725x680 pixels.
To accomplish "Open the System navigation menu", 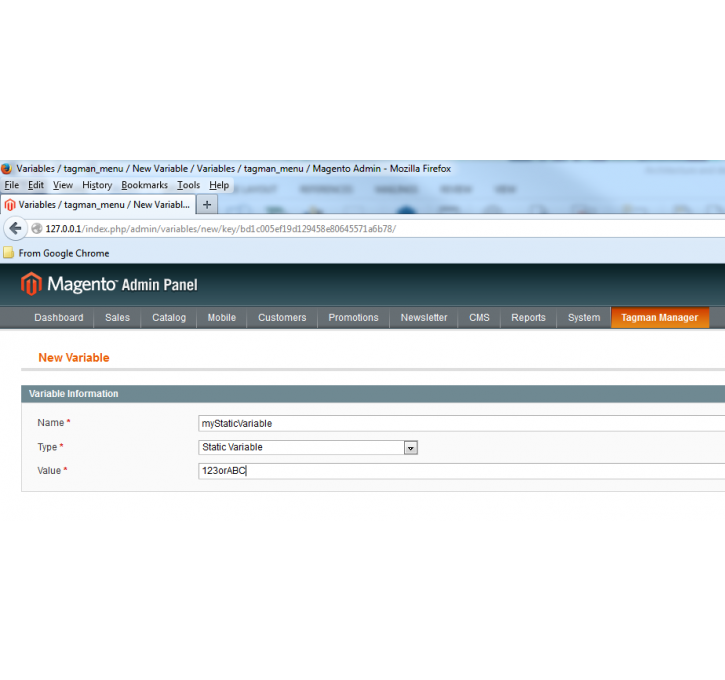I will 584,318.
